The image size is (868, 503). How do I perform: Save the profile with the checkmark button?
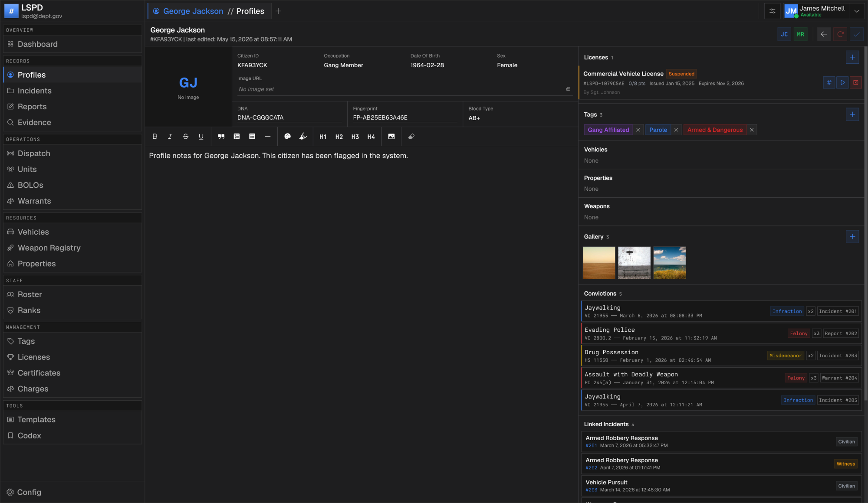pos(857,34)
